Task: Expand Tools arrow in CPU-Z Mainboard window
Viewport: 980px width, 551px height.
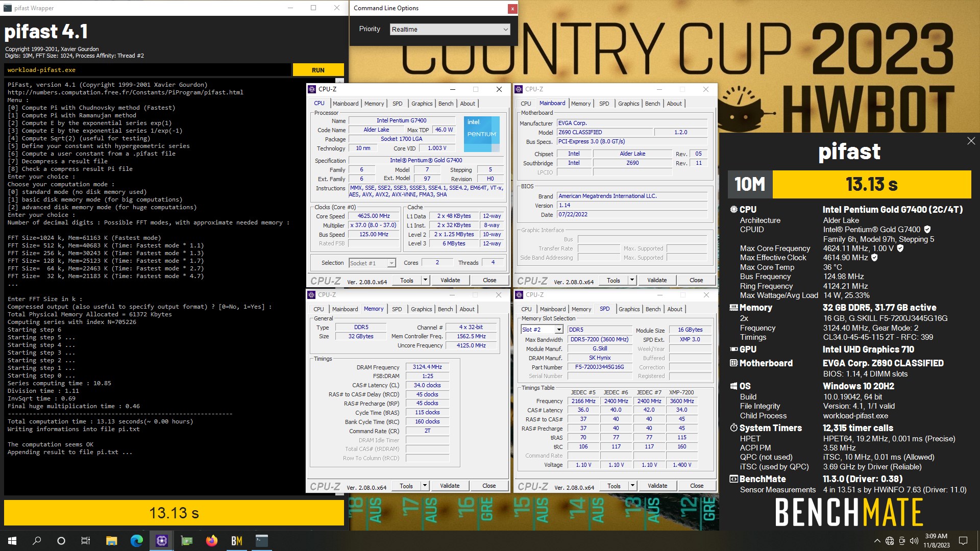Action: click(632, 280)
